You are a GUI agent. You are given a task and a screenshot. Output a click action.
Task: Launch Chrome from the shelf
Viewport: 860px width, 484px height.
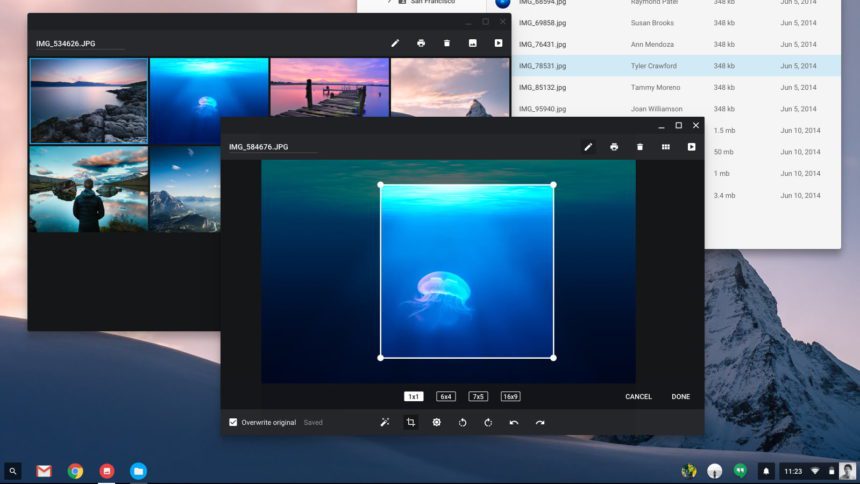point(75,471)
